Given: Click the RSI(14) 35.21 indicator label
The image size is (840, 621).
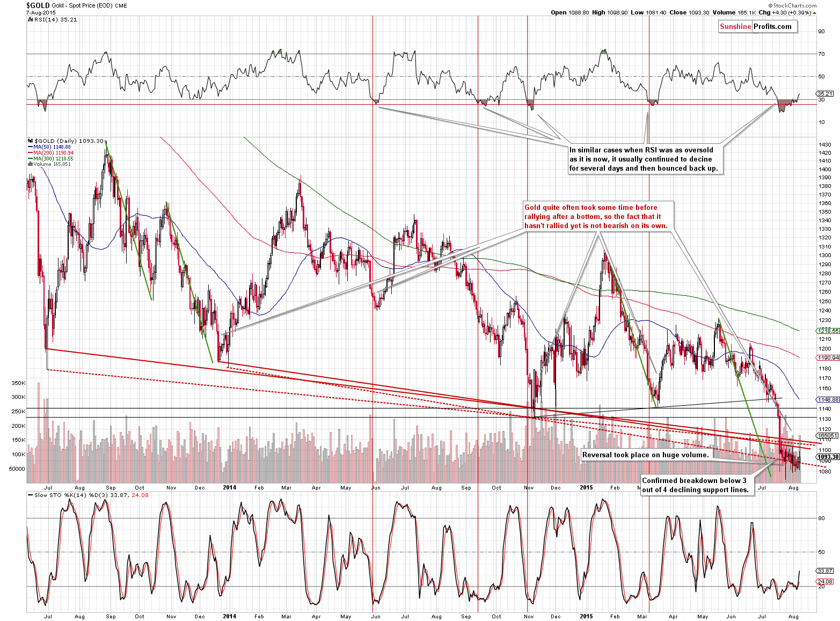Looking at the screenshot, I should click(x=52, y=19).
